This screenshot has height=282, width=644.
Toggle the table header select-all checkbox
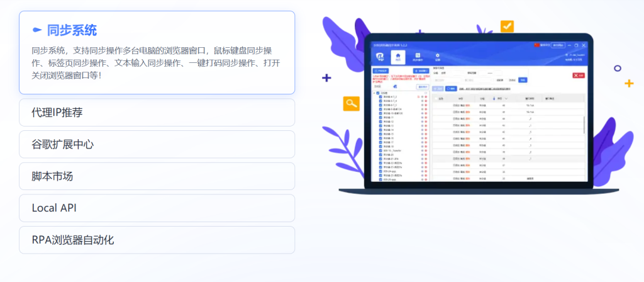point(436,99)
